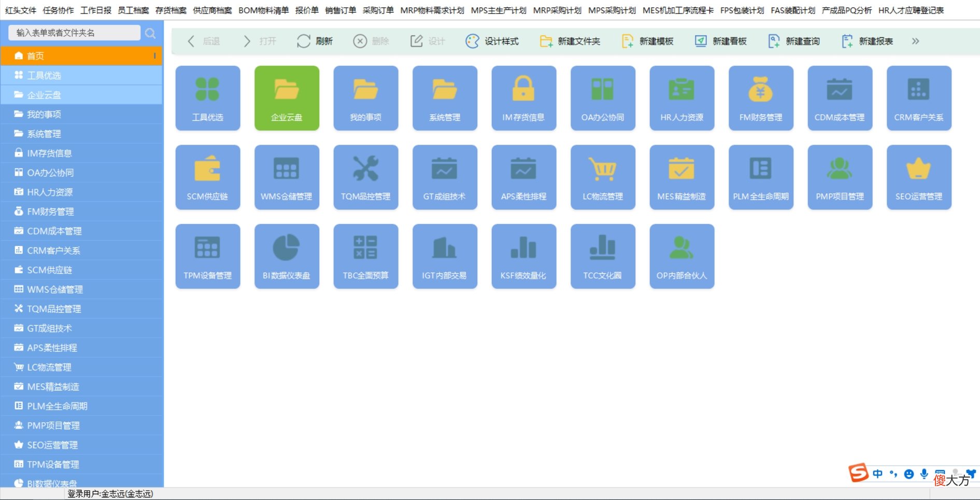Open the OA办公协同 tile
Image resolution: width=980 pixels, height=500 pixels.
point(603,98)
